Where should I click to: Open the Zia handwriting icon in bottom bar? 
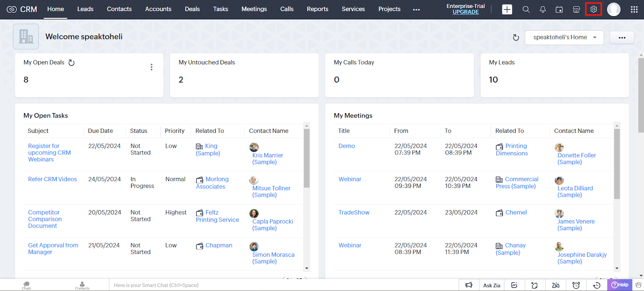coord(555,285)
